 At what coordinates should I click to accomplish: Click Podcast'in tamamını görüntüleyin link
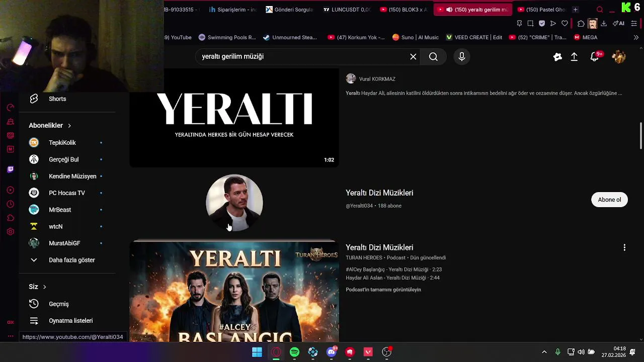click(383, 290)
